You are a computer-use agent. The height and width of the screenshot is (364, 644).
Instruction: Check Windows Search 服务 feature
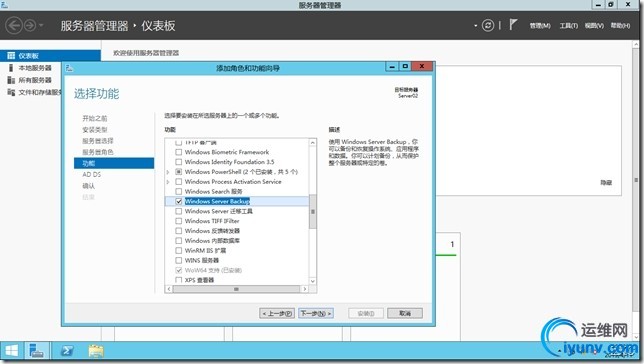[x=178, y=191]
